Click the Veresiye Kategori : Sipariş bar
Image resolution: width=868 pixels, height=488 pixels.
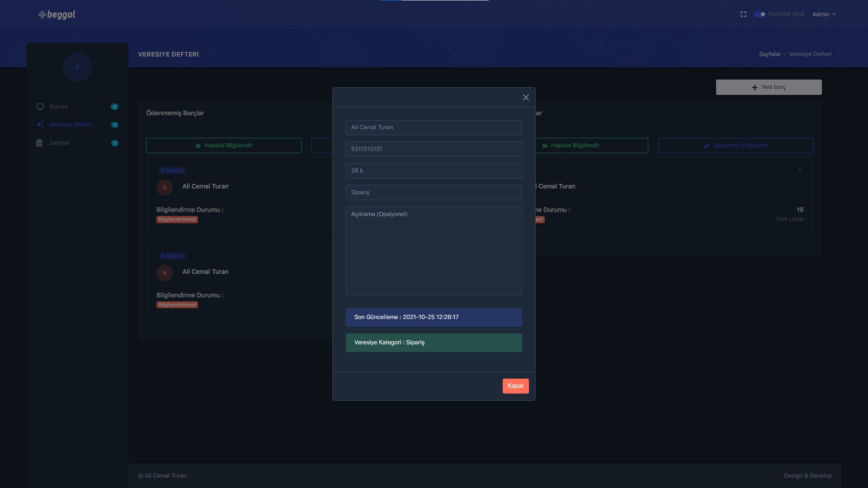(434, 343)
